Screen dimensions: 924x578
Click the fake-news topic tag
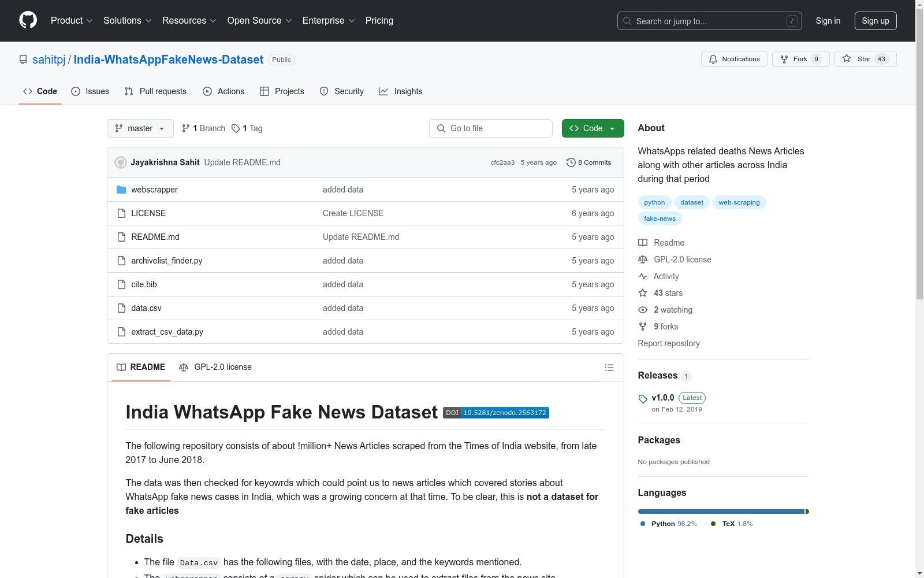[x=660, y=218]
